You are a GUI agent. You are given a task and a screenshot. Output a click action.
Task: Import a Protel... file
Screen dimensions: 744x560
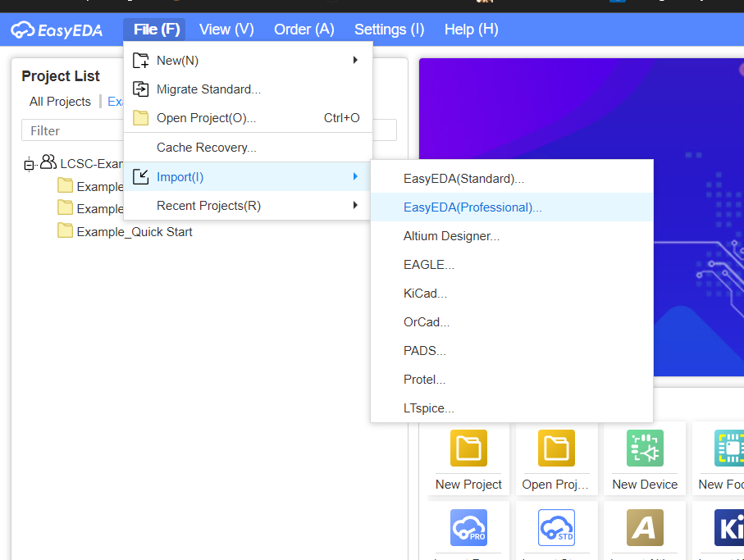pyautogui.click(x=512, y=380)
